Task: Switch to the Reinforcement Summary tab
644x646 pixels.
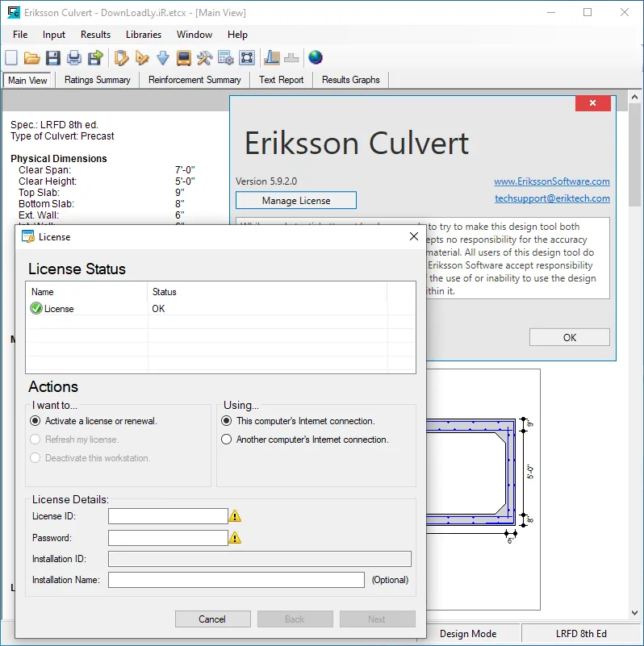Action: coord(194,80)
